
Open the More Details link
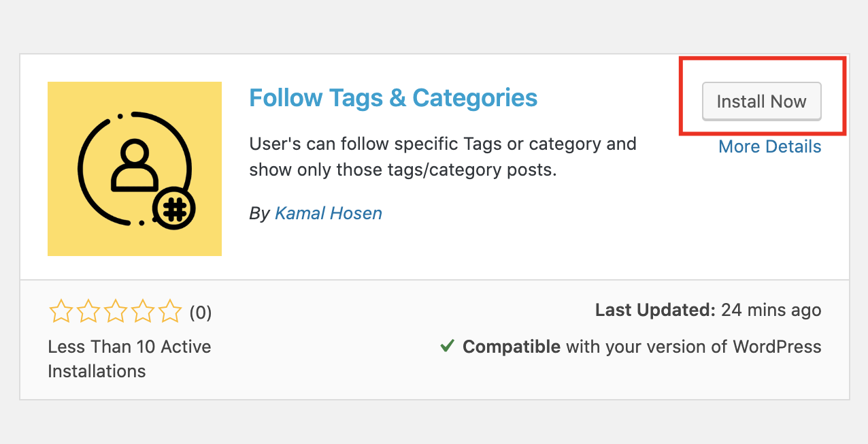pyautogui.click(x=770, y=146)
